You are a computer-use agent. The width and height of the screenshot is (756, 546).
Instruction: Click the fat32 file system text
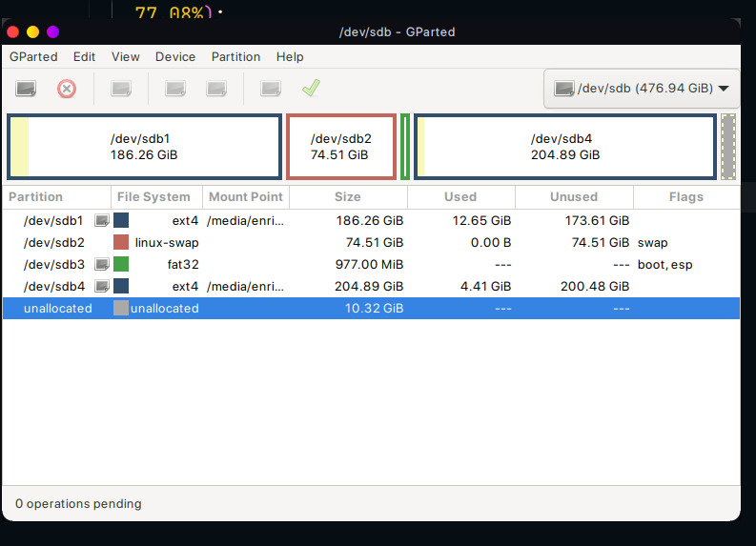(x=183, y=265)
